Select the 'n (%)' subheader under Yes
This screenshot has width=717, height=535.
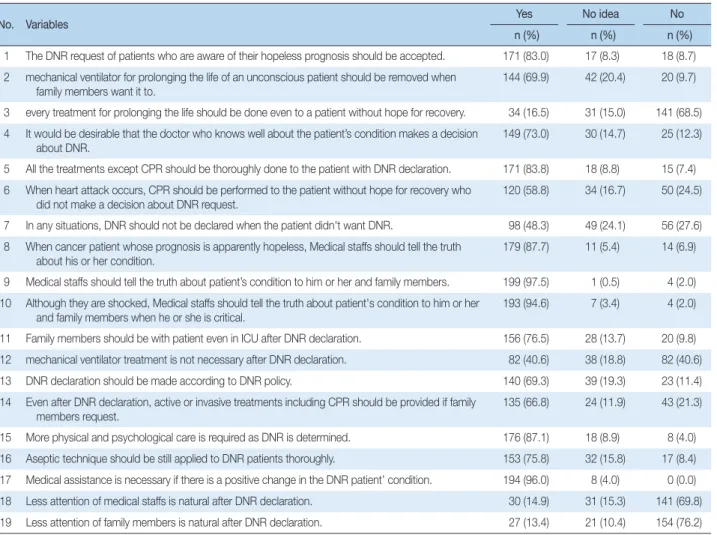coord(527,35)
